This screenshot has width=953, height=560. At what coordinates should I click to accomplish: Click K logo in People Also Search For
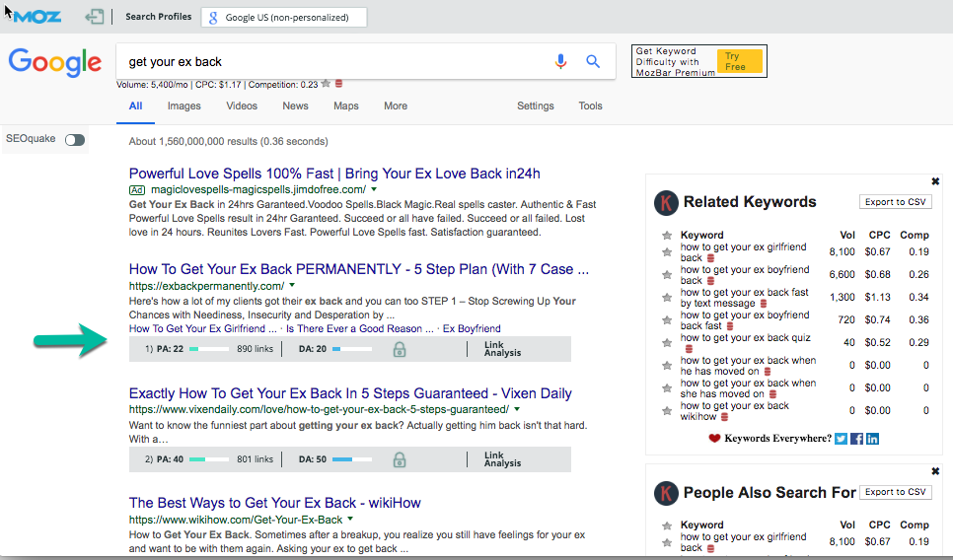(666, 493)
